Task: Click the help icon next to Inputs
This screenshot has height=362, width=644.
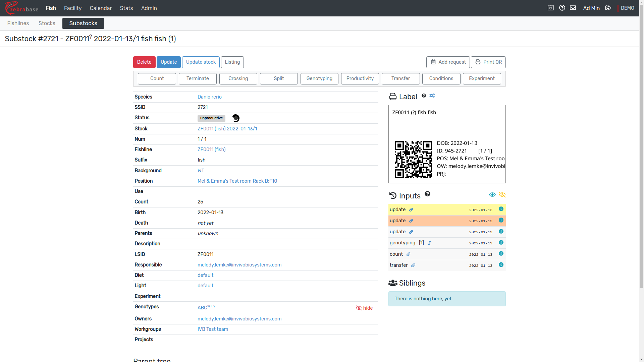Action: click(x=427, y=194)
